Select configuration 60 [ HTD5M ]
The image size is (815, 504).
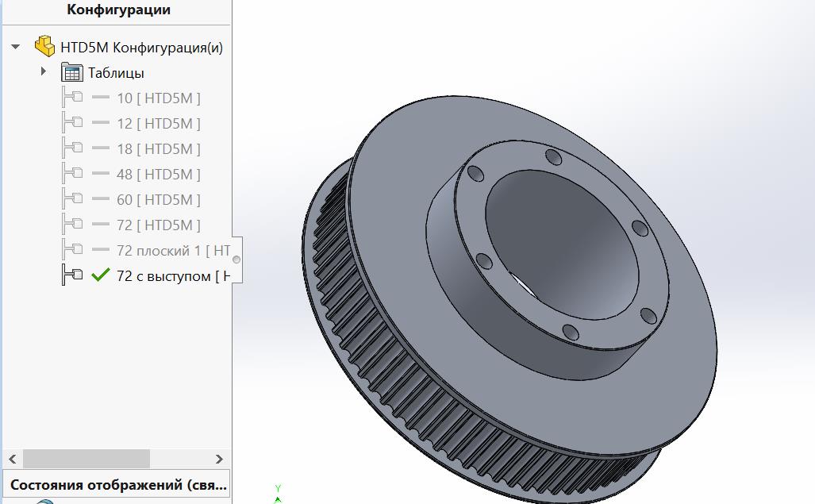coord(159,200)
